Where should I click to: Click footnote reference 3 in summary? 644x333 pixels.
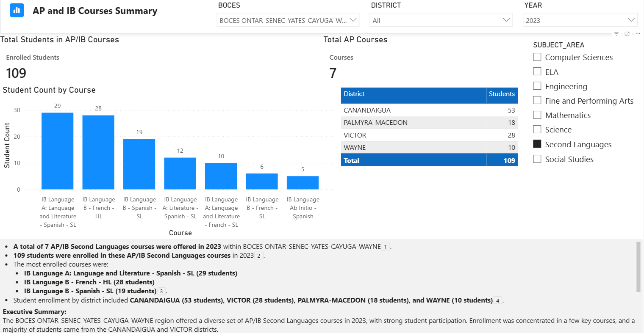pyautogui.click(x=161, y=291)
